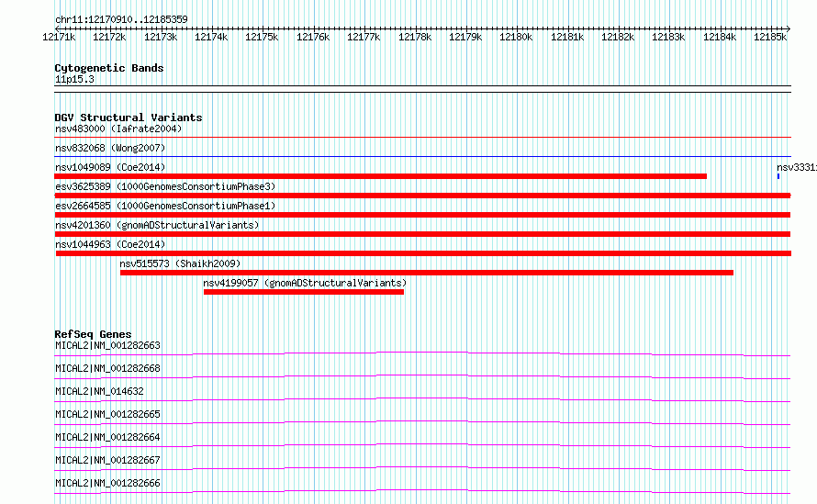Click the red bar of esv2664585
The height and width of the screenshot is (504, 817).
click(422, 215)
